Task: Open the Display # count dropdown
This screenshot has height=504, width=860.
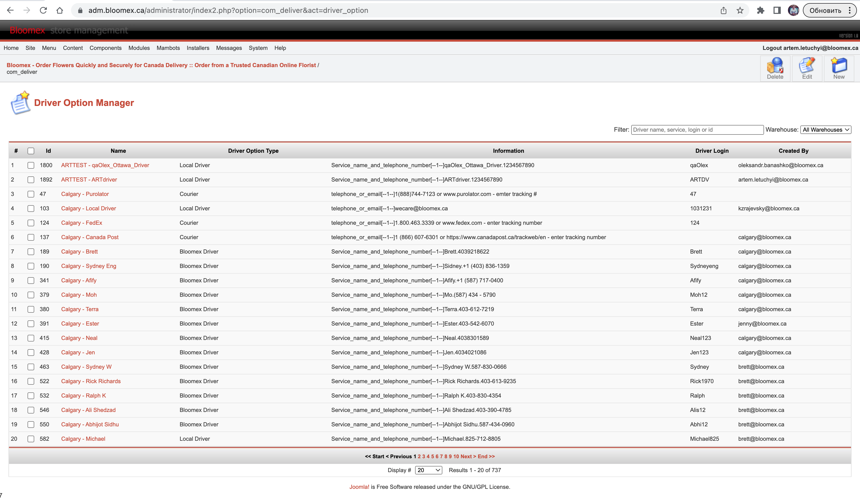Action: 429,470
